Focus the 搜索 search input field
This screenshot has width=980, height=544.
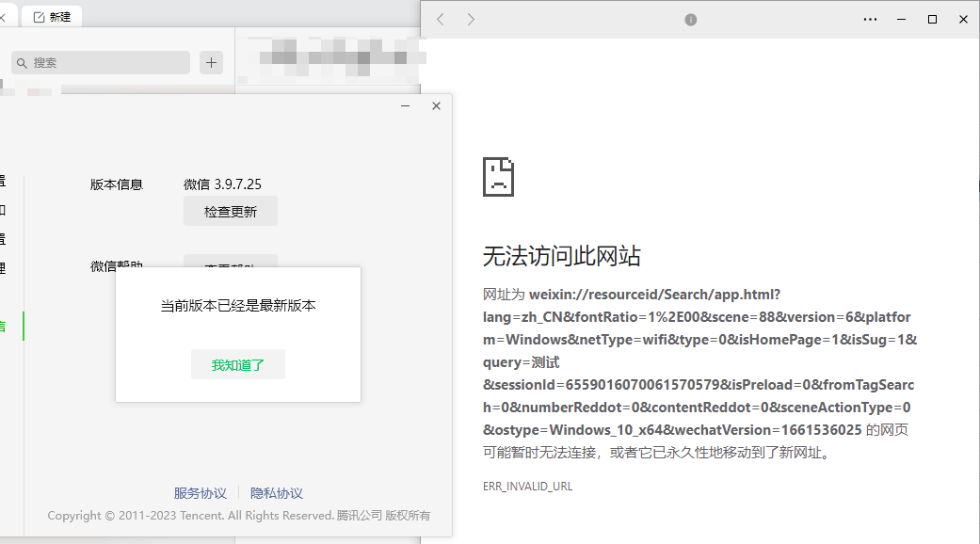101,62
